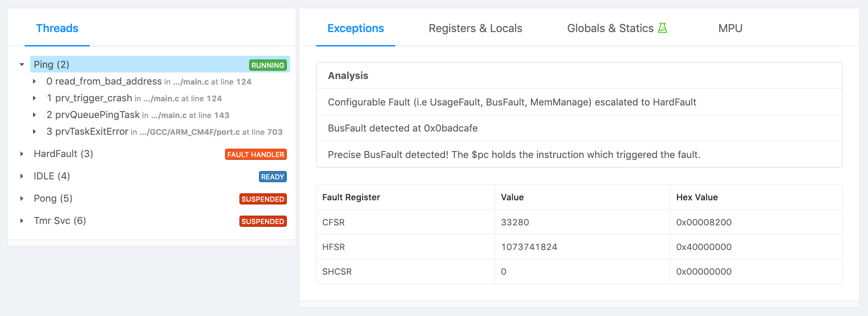
Task: Open the Globals & Statics tab
Action: [x=610, y=28]
